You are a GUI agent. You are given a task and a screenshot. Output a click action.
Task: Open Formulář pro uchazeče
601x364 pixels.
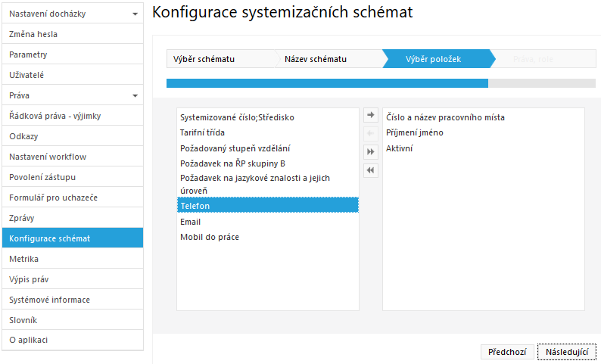[73, 198]
